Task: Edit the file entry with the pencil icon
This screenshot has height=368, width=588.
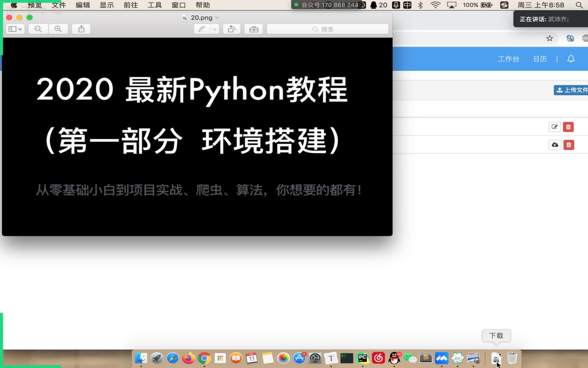Action: [554, 127]
